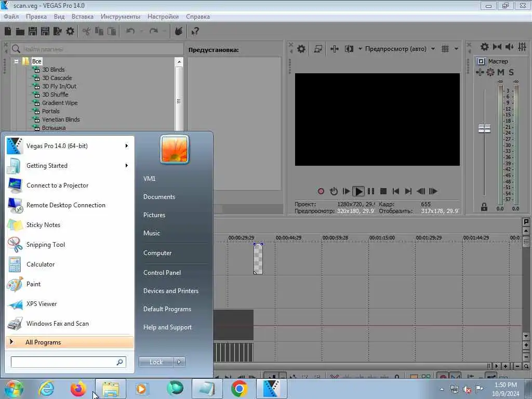Pause the preview playback
The image size is (532, 399).
point(371,191)
